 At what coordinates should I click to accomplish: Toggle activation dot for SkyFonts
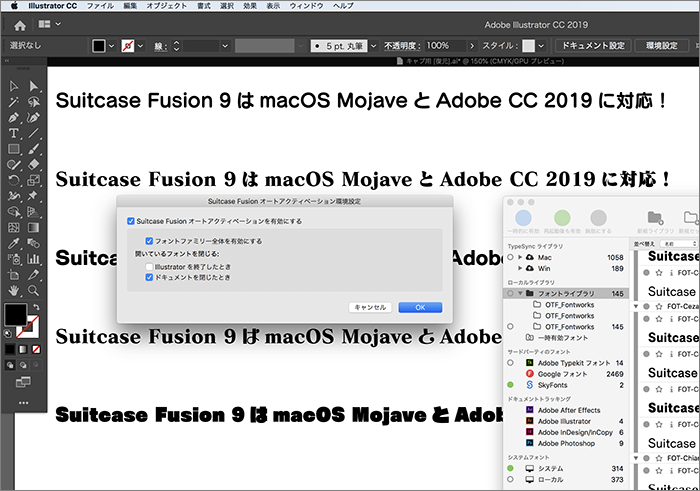click(x=510, y=385)
